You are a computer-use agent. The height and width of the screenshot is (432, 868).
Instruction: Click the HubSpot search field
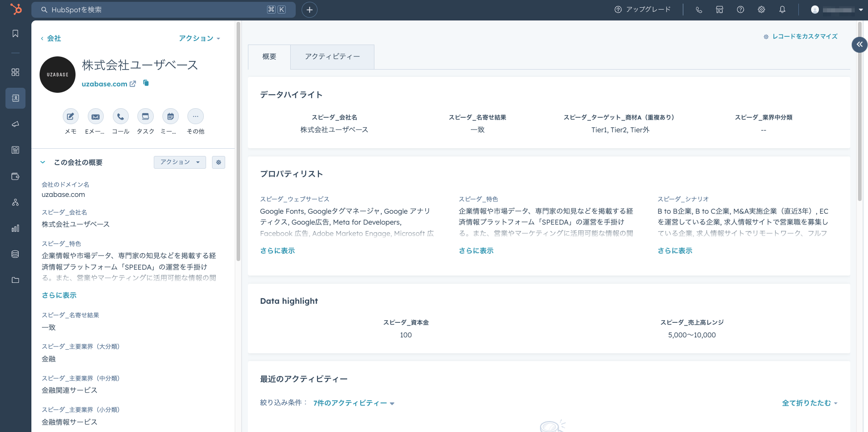pos(155,10)
